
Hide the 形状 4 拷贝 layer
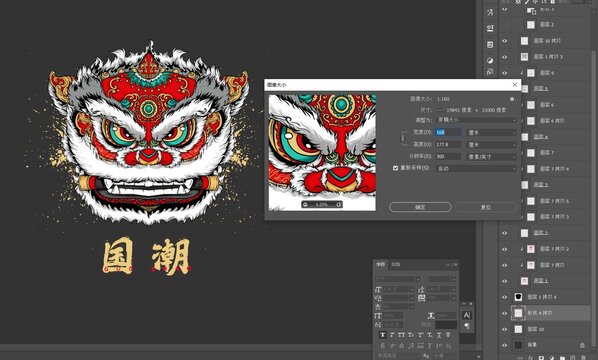click(505, 313)
